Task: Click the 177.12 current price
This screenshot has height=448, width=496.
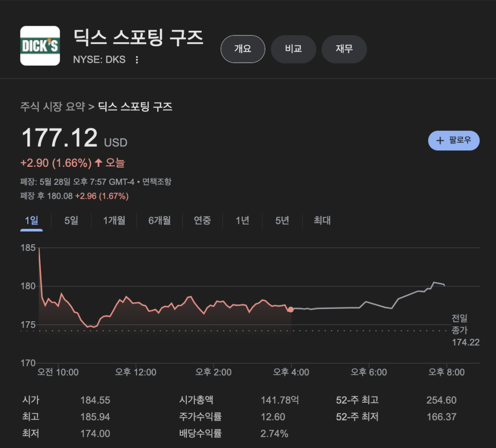Action: pyautogui.click(x=60, y=138)
